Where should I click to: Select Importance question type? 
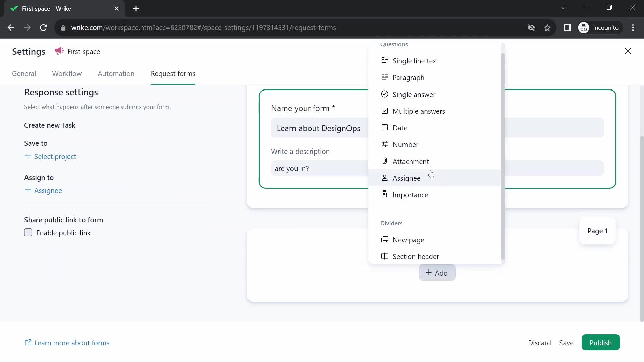click(x=434, y=195)
